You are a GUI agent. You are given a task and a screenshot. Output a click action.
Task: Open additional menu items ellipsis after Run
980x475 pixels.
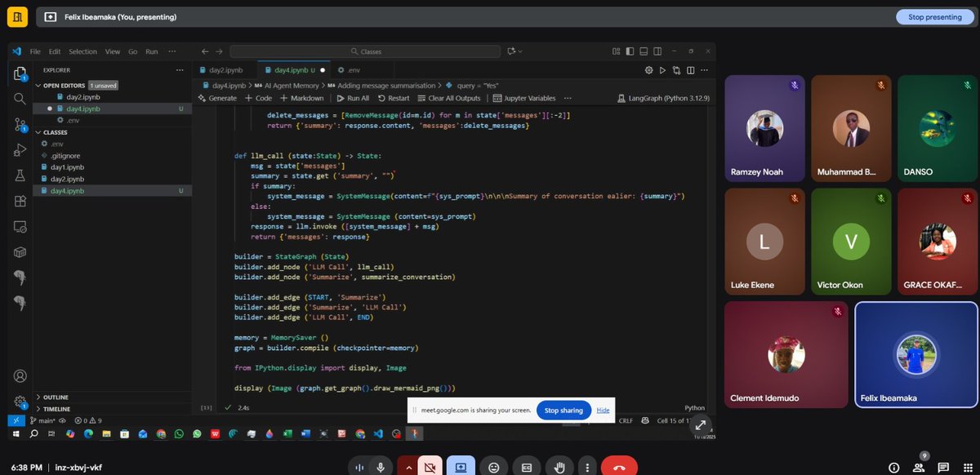click(x=171, y=51)
